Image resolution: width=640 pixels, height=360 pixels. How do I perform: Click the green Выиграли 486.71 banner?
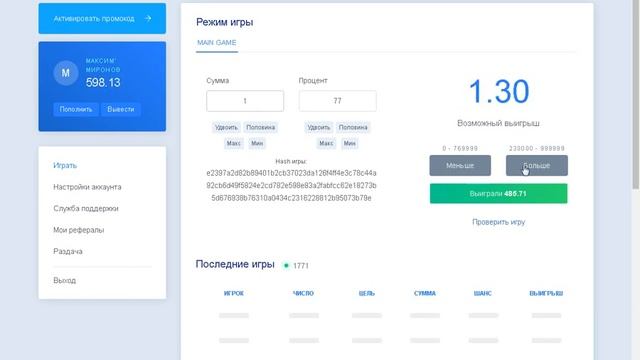[x=498, y=193]
